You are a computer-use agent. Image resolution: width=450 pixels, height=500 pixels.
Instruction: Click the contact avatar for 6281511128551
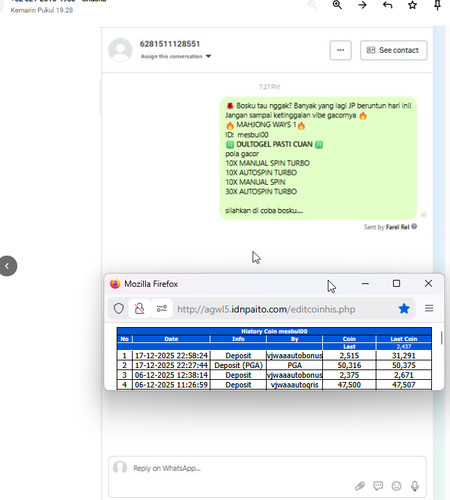point(120,50)
